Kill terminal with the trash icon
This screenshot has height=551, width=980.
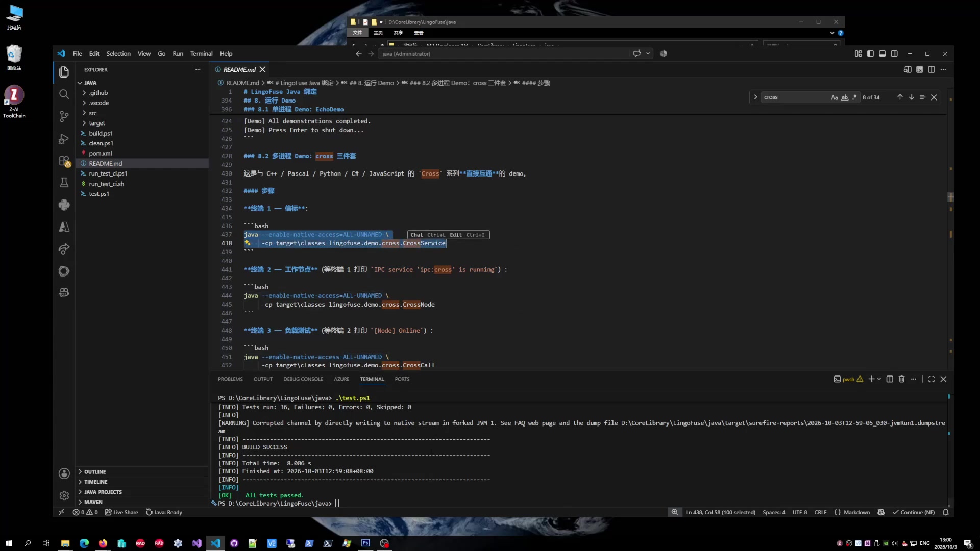(901, 379)
